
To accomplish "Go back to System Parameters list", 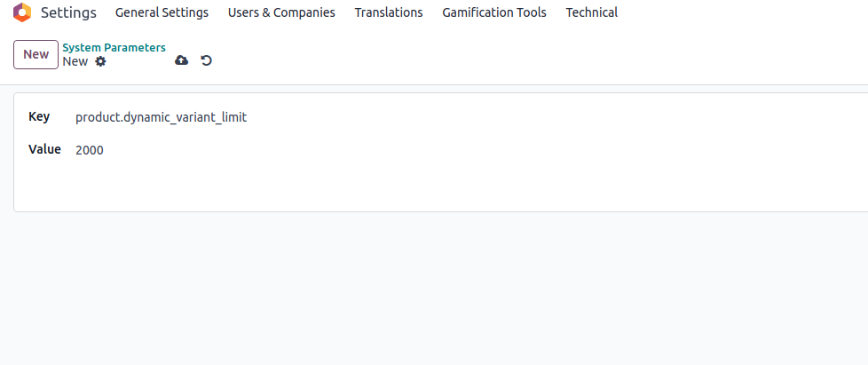I will click(x=114, y=47).
